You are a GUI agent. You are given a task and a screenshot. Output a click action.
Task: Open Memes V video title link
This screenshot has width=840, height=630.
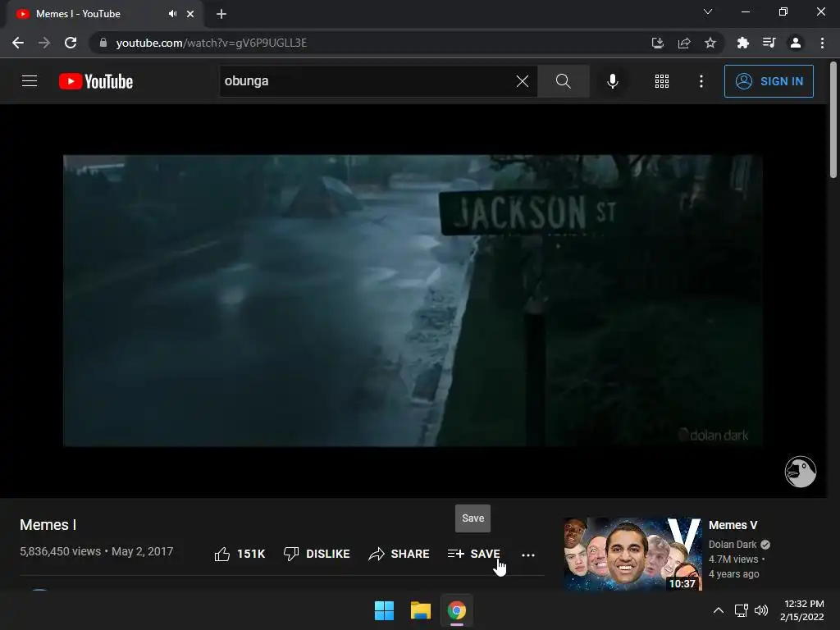[733, 525]
